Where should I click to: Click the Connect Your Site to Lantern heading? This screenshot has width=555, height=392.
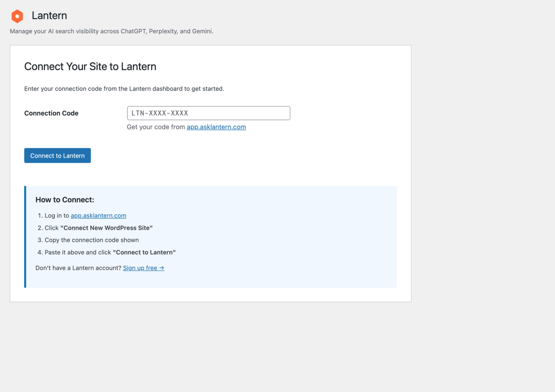pos(90,67)
